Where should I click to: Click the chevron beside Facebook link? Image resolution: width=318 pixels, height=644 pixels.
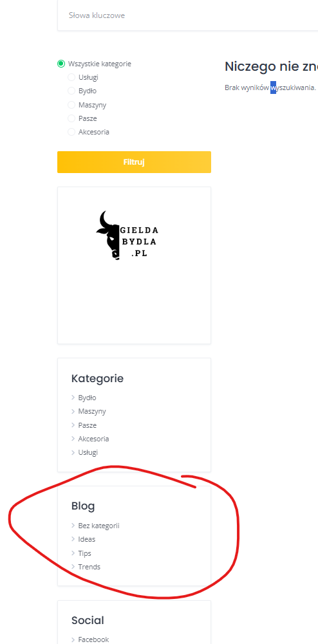(x=73, y=639)
